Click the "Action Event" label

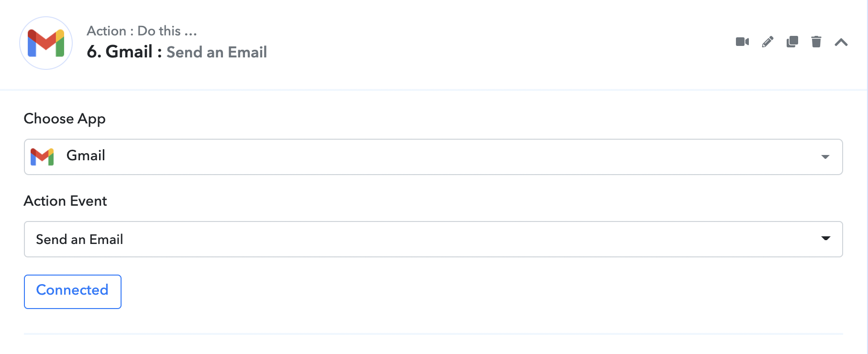coord(65,201)
